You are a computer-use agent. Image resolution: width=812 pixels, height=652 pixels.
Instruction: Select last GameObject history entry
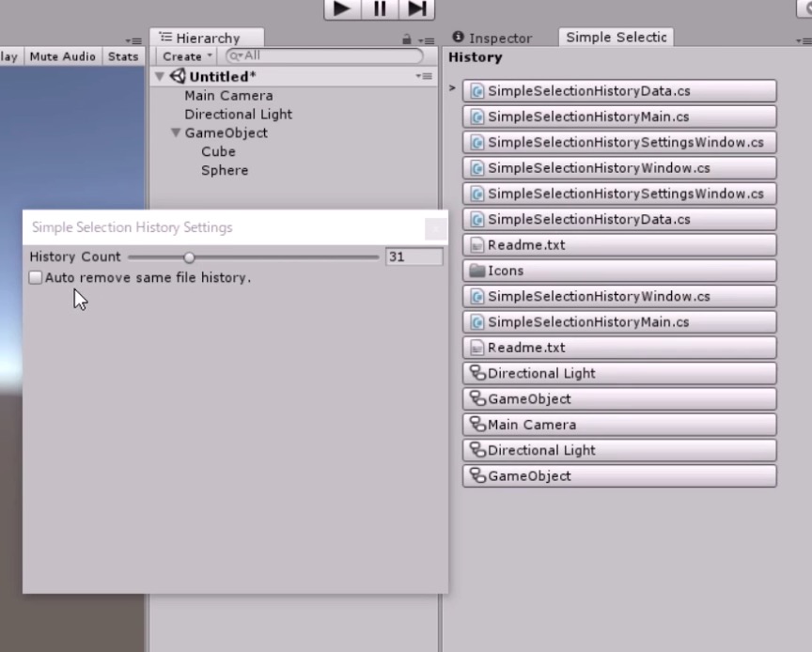[x=619, y=476]
